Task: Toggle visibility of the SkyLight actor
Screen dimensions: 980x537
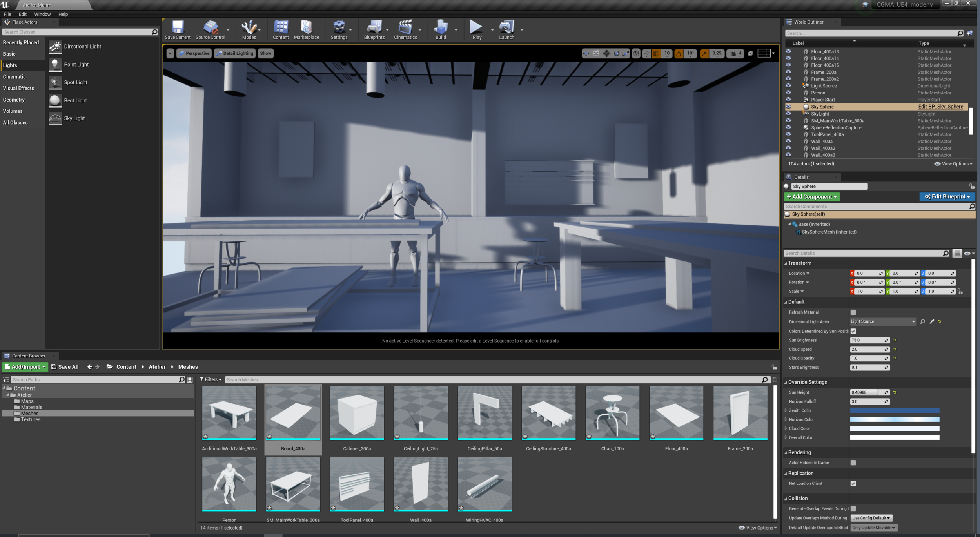Action: click(789, 114)
